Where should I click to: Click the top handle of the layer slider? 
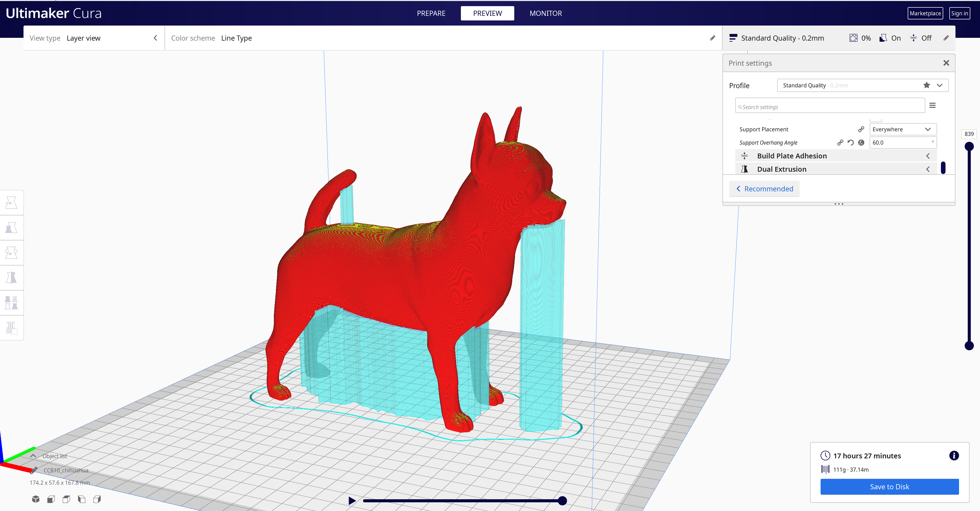coord(969,146)
